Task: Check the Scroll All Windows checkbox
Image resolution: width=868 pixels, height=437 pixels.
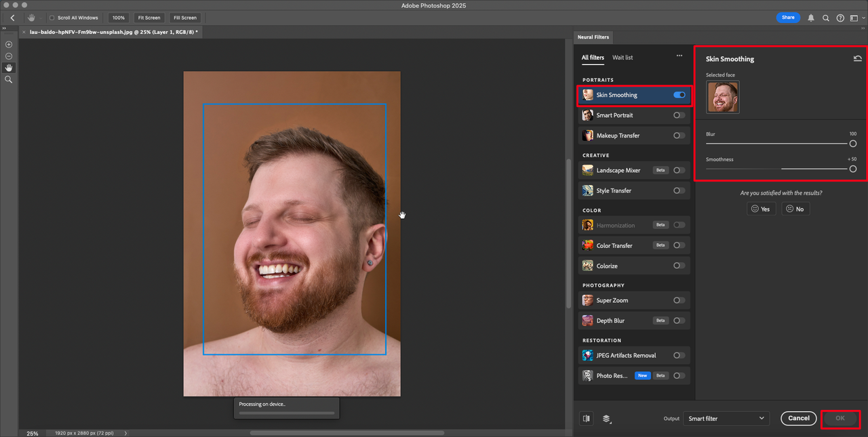Action: (x=52, y=18)
